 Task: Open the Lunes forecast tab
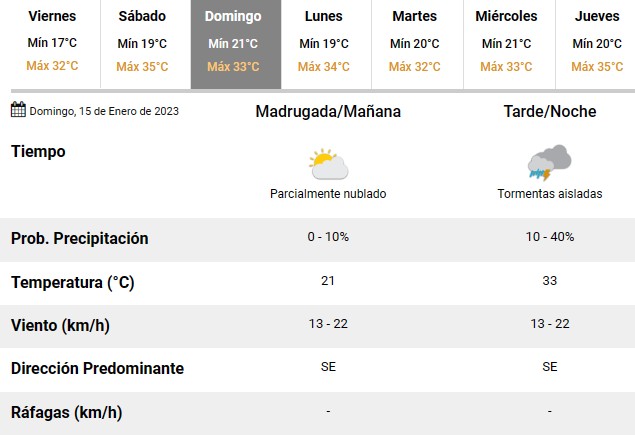tap(326, 44)
